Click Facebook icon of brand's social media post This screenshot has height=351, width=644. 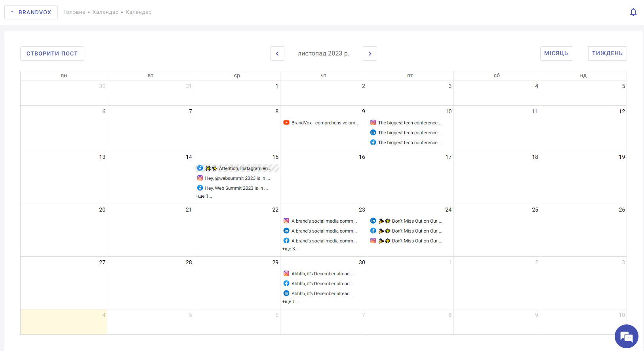(x=286, y=241)
